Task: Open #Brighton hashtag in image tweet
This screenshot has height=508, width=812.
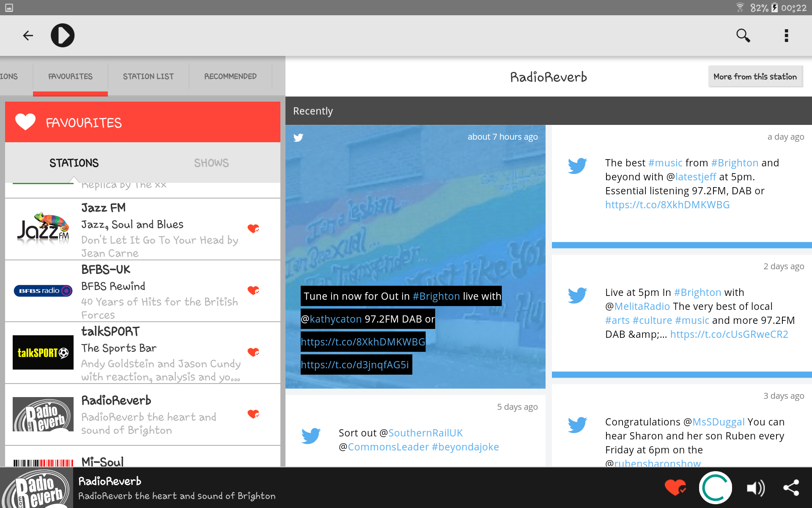Action: tap(436, 296)
